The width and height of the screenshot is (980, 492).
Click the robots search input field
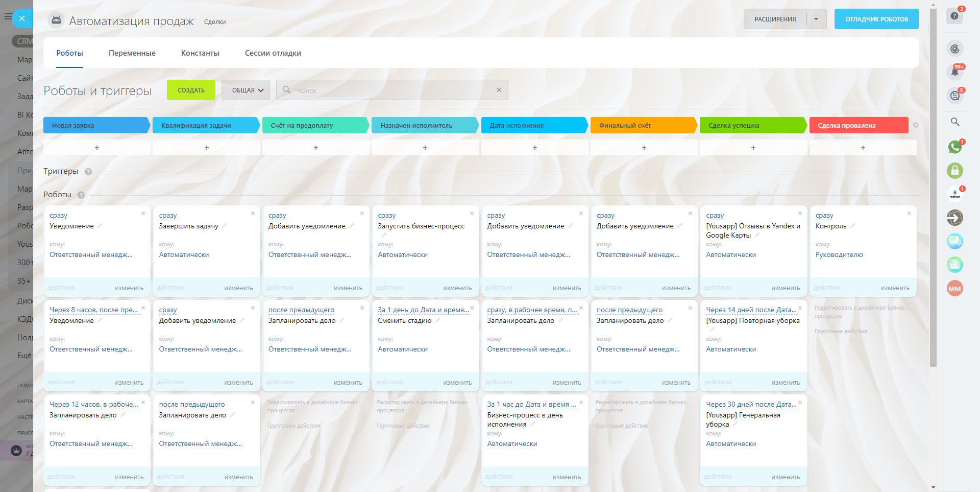coord(393,90)
